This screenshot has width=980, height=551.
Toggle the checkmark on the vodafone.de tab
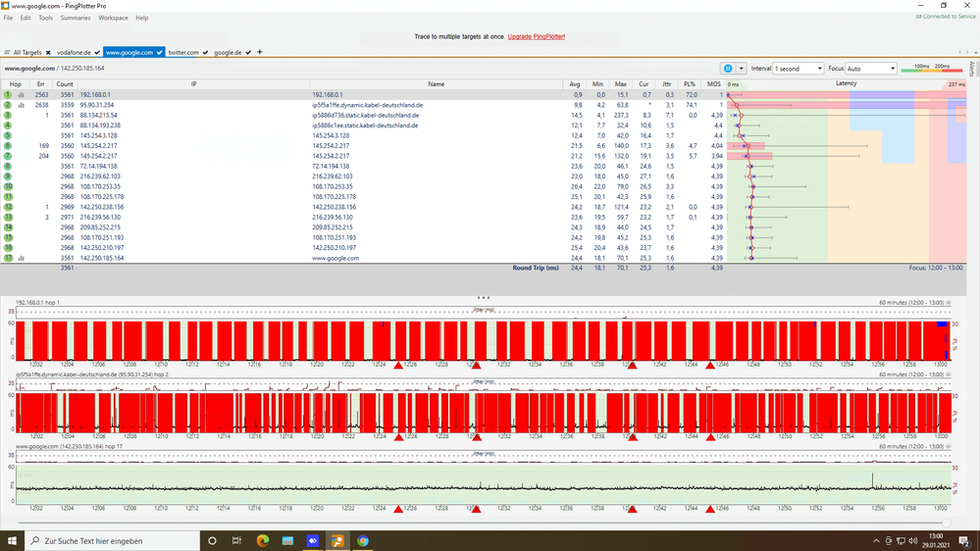click(x=97, y=53)
